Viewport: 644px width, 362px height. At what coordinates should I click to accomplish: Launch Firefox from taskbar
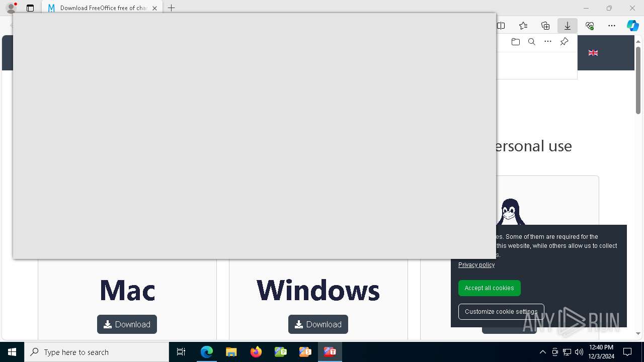256,352
